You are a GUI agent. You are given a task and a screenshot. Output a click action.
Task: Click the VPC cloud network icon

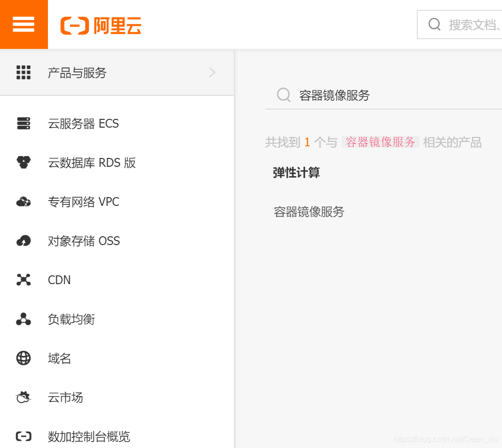pos(23,202)
